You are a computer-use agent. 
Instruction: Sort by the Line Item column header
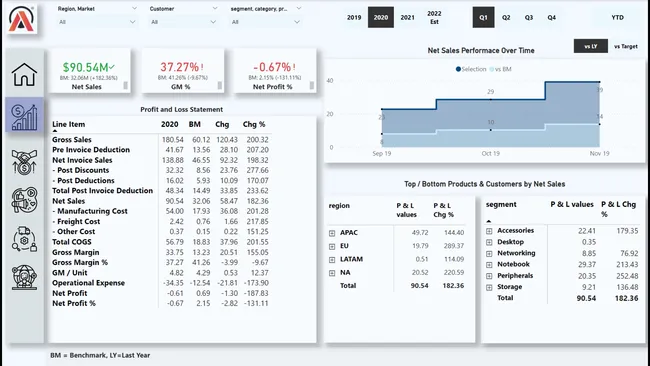[x=68, y=124]
